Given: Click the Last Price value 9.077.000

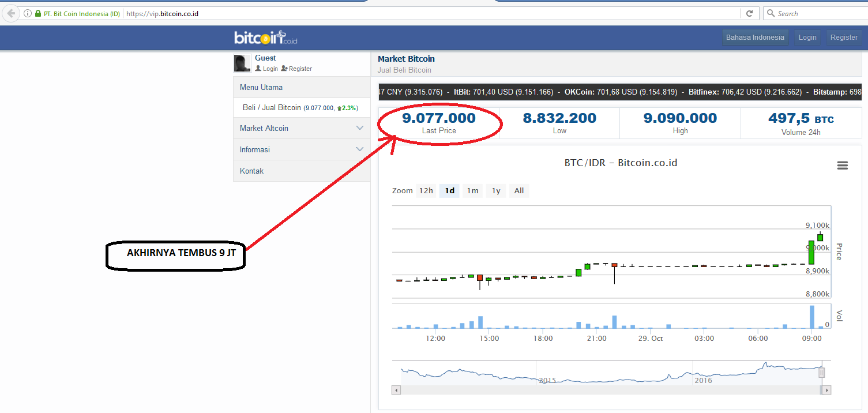Looking at the screenshot, I should coord(439,118).
